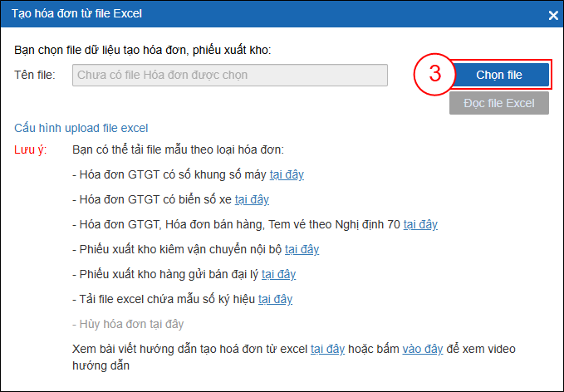The height and width of the screenshot is (392, 564).
Task: Download Phiếu xuất kho hàng gửi bán đại lý template
Action: point(278,274)
